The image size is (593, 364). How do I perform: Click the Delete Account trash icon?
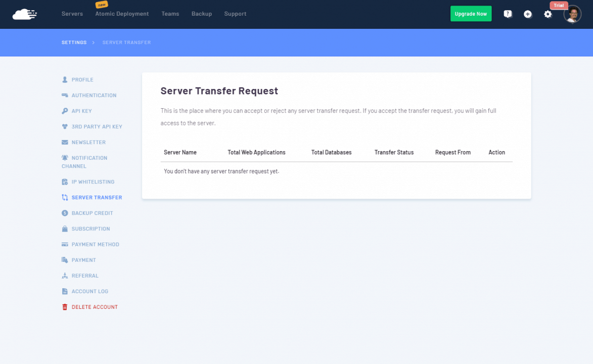65,307
